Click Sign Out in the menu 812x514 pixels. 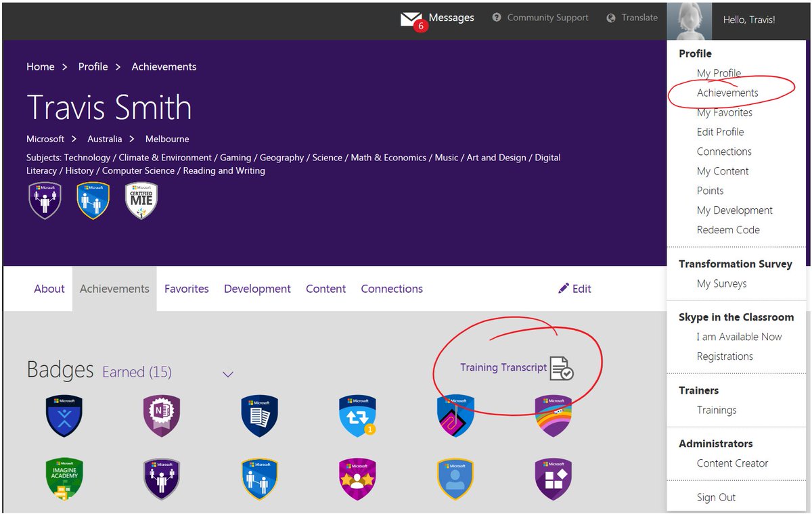click(717, 497)
